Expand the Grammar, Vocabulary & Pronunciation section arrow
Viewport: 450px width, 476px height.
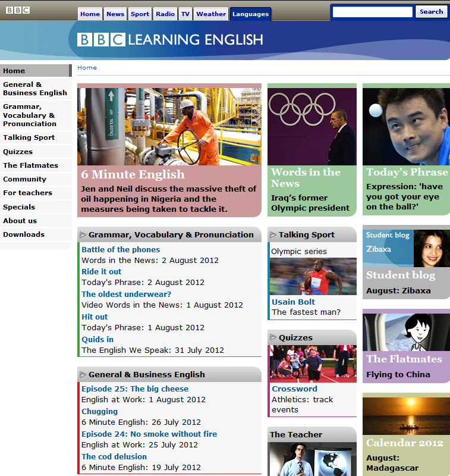coord(83,234)
